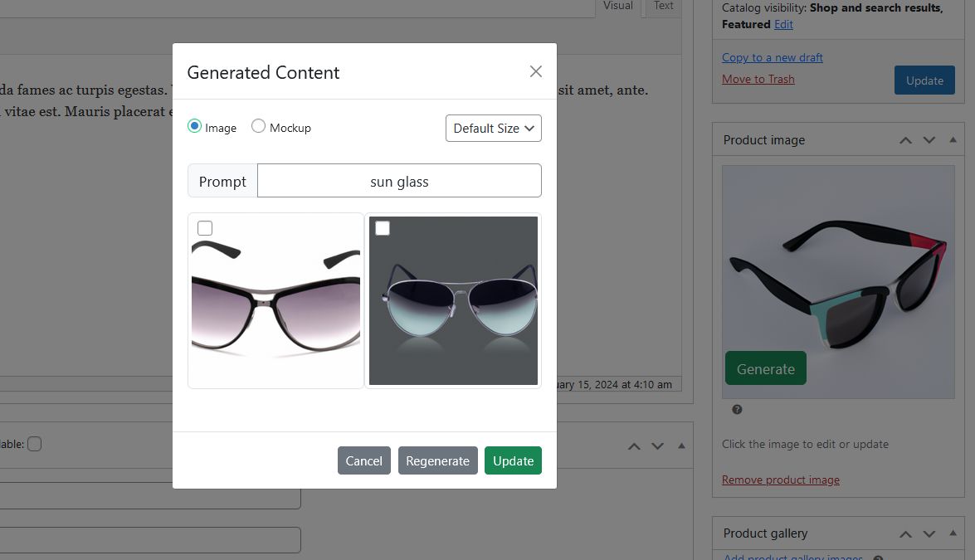
Task: Select the Mockup radio option
Action: 258,127
